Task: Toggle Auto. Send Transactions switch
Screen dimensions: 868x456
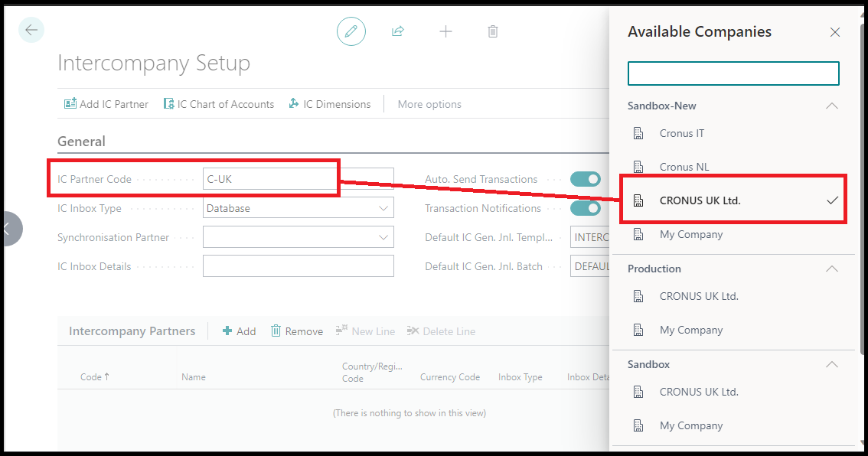Action: click(x=585, y=179)
